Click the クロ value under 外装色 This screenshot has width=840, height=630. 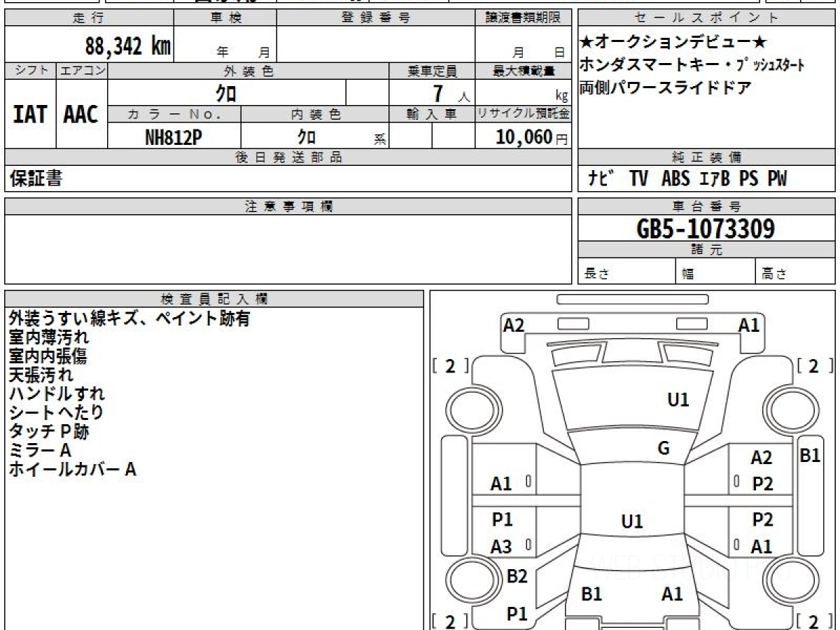[x=226, y=93]
